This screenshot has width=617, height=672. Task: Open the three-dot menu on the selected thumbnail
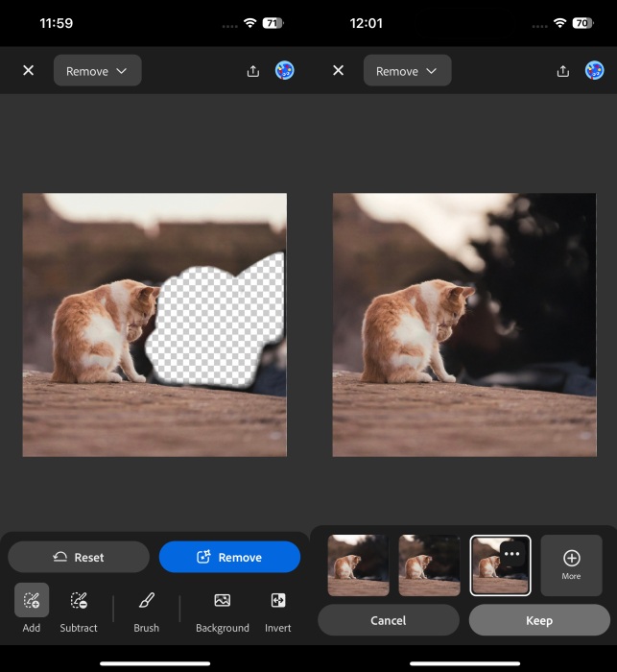(512, 554)
